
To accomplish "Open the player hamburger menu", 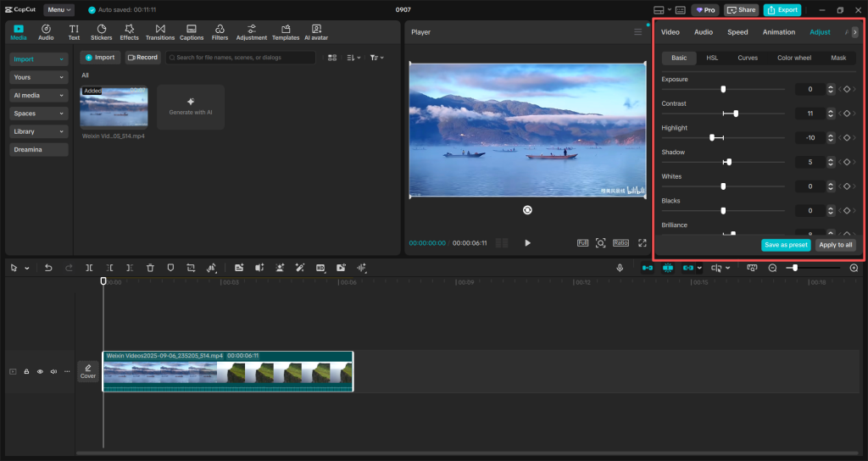I will click(637, 32).
